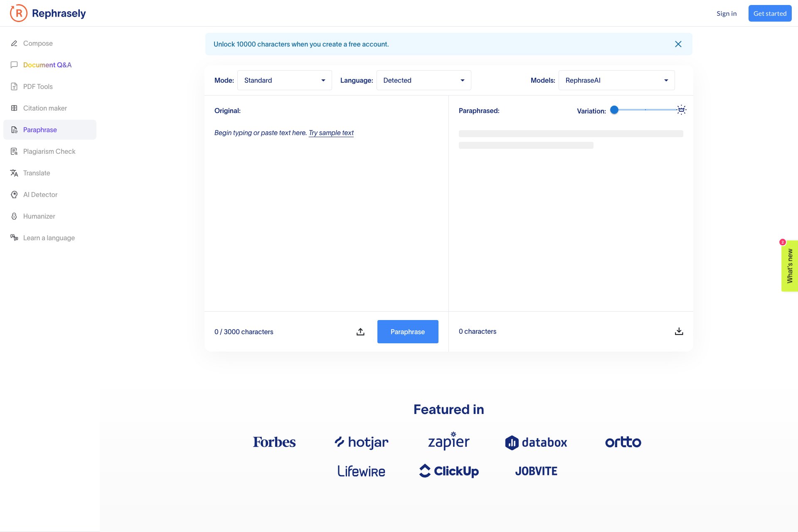Click the upload file icon
Screen dimensions: 798x532
point(360,332)
